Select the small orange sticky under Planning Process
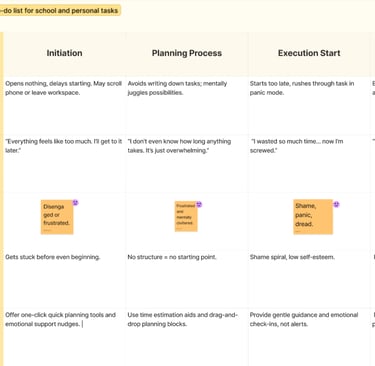 tap(186, 216)
